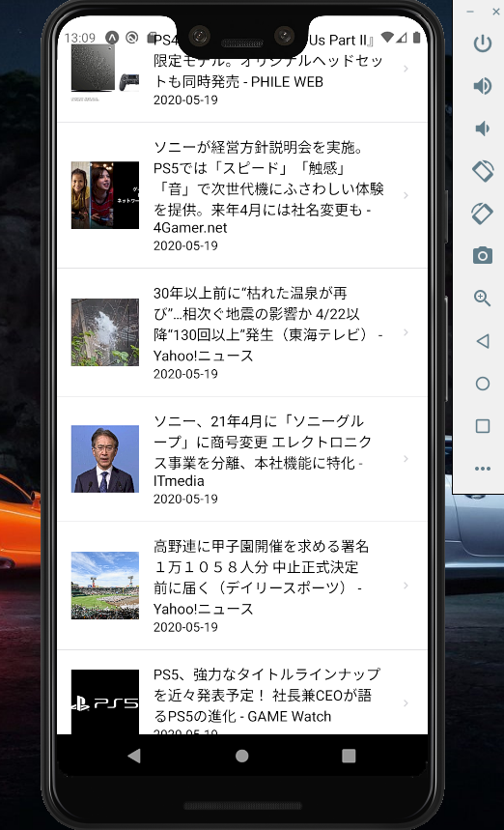Click the emulator toolbar overview square

[x=483, y=425]
